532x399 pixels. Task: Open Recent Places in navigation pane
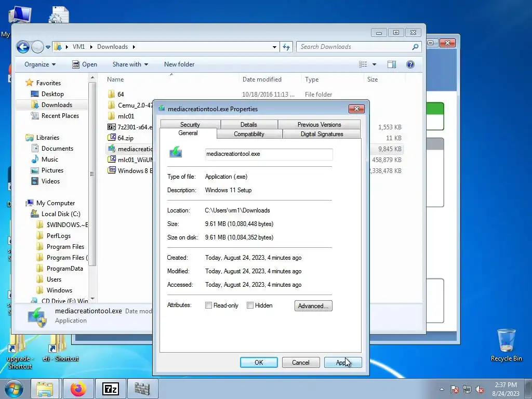tap(55, 116)
